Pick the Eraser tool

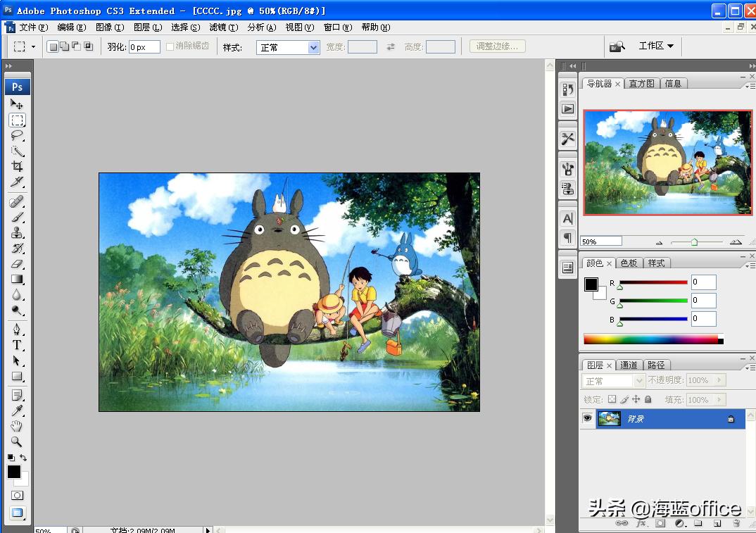(15, 264)
